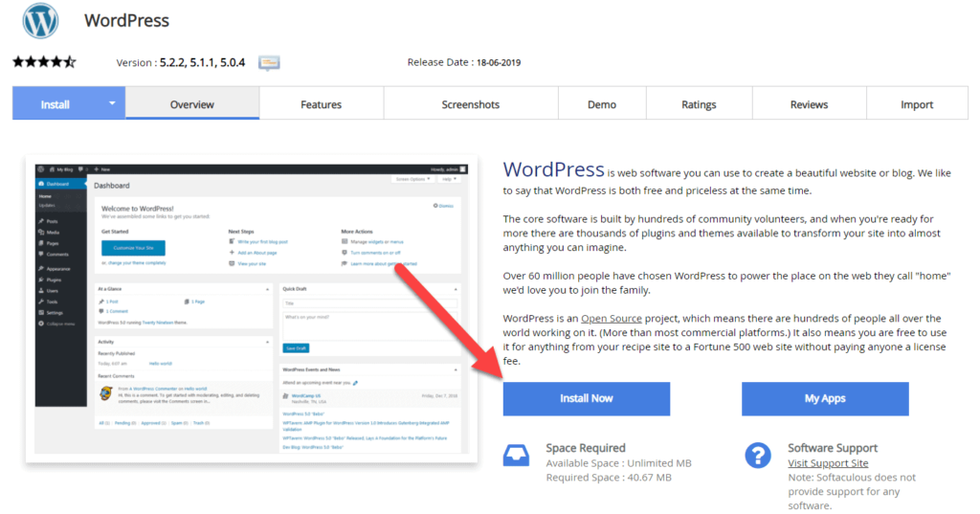This screenshot has height=514, width=980.
Task: Click the 'Space Required' heading
Action: tap(586, 448)
